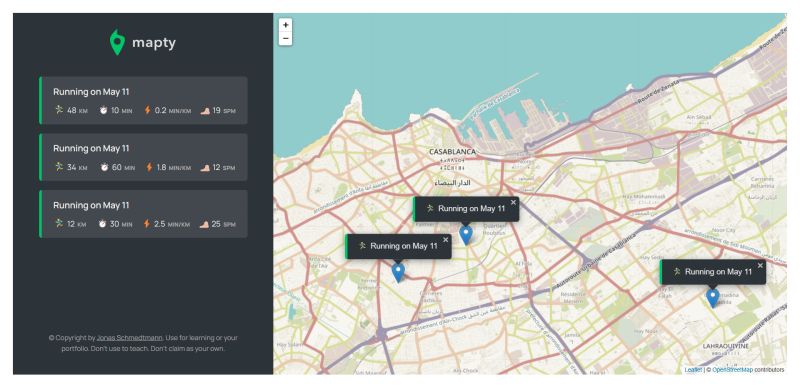Click the "60 MIN" duration value

pos(123,167)
